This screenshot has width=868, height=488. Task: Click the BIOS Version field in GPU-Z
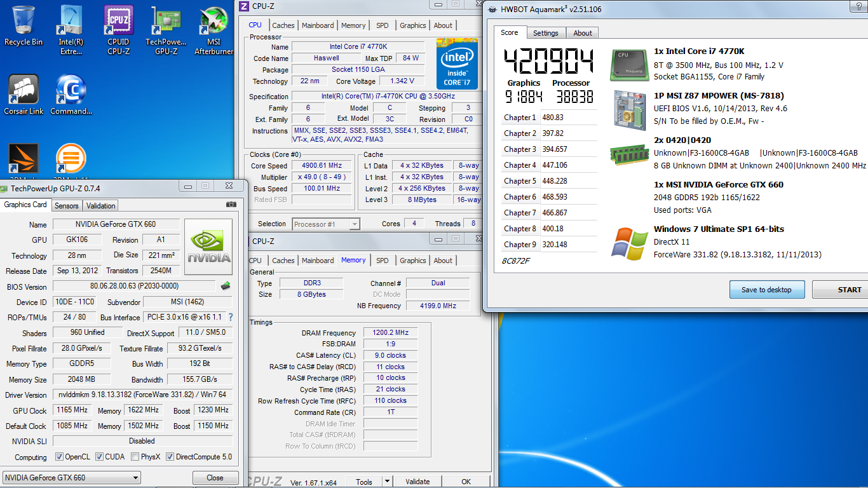(x=134, y=287)
